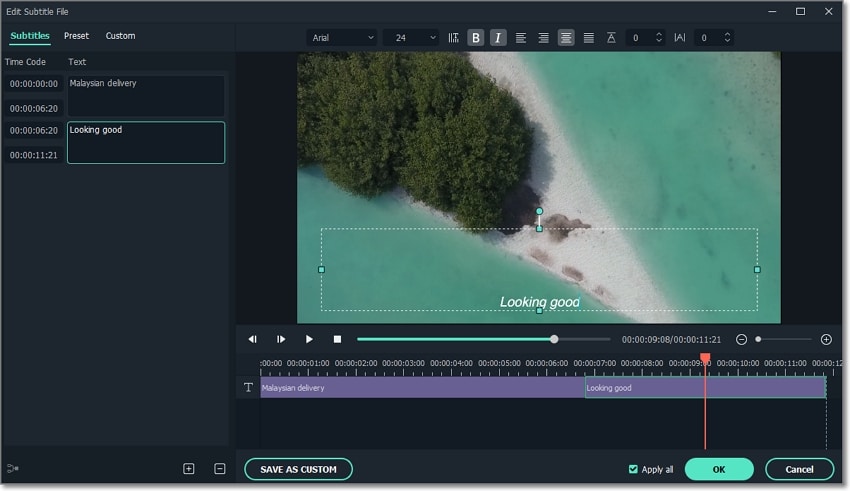The image size is (850, 491).
Task: Open the Arial font dropdown
Action: point(342,38)
